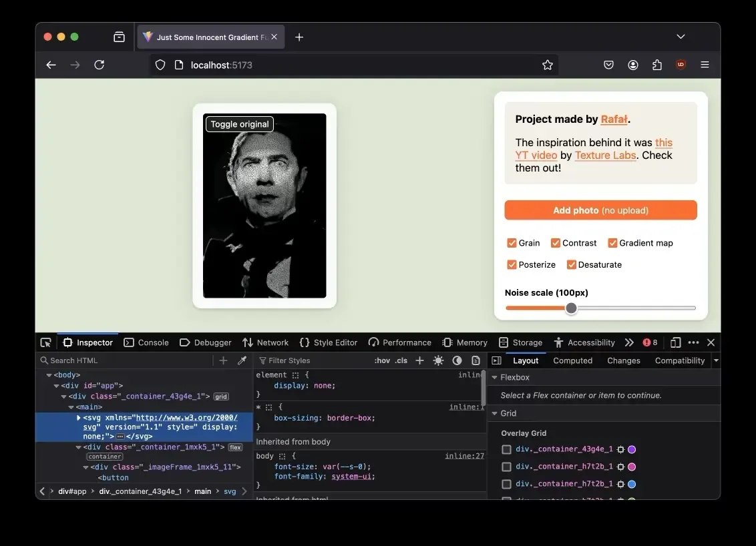Enable Responsive Design Mode icon
This screenshot has height=546, width=756.
click(675, 342)
